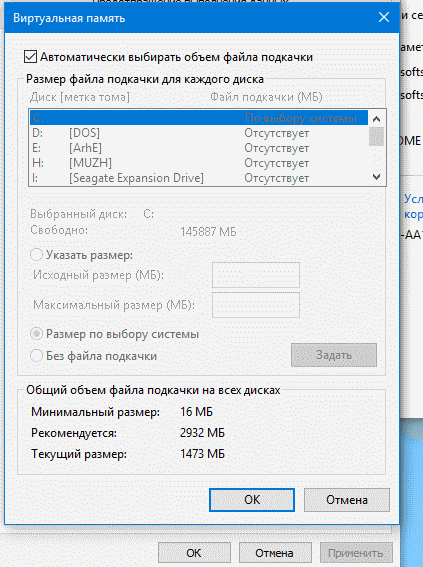The height and width of the screenshot is (567, 423).
Task: Select drive E: [ArhE] row
Action: coord(199,148)
